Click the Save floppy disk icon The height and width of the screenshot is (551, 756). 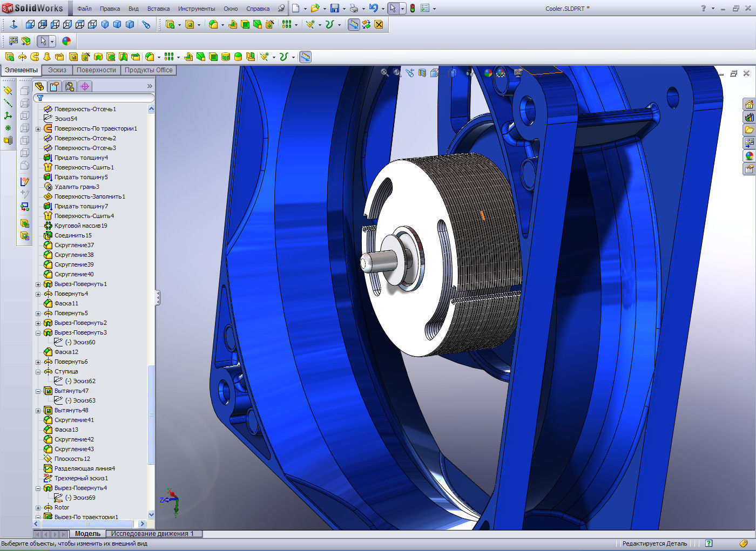335,8
